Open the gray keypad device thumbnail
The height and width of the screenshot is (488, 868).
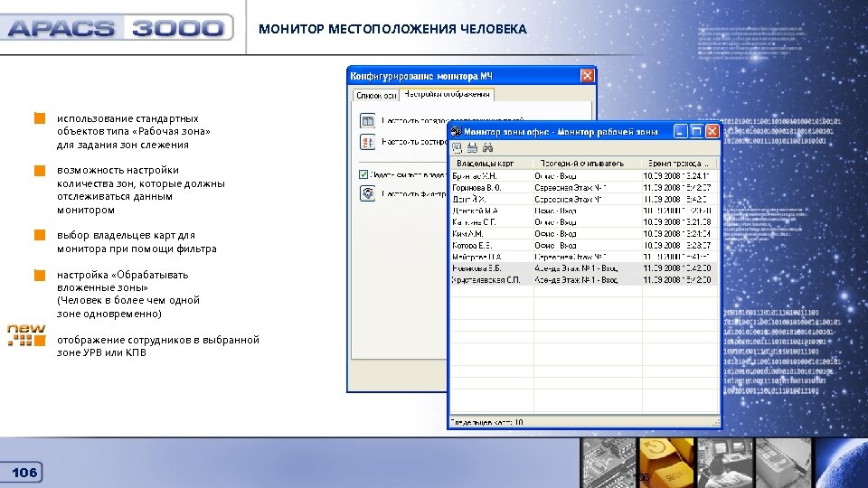(x=783, y=463)
